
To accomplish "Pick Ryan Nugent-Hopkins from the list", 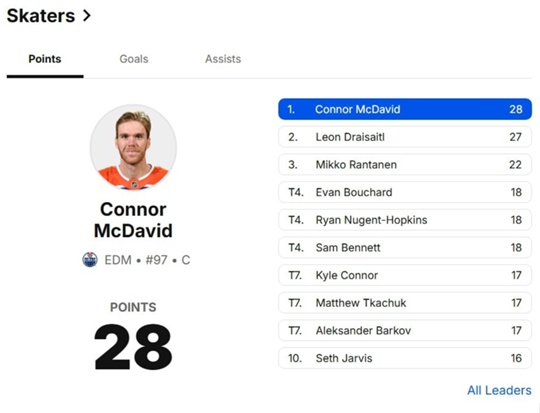I will tap(405, 220).
